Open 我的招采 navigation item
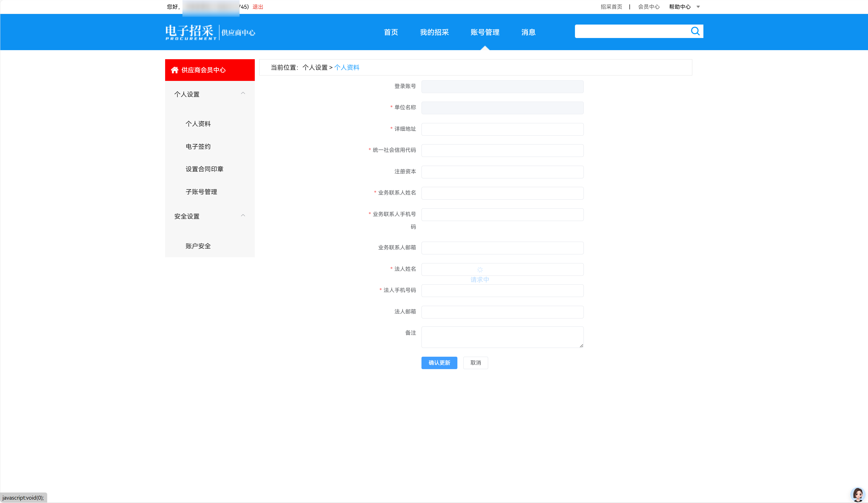Screen dimensions: 868x503 (434, 32)
